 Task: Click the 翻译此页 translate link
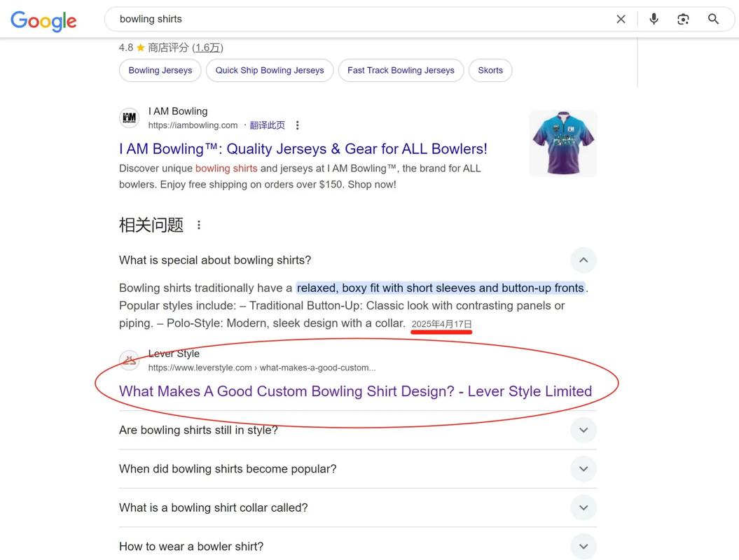pyautogui.click(x=266, y=124)
